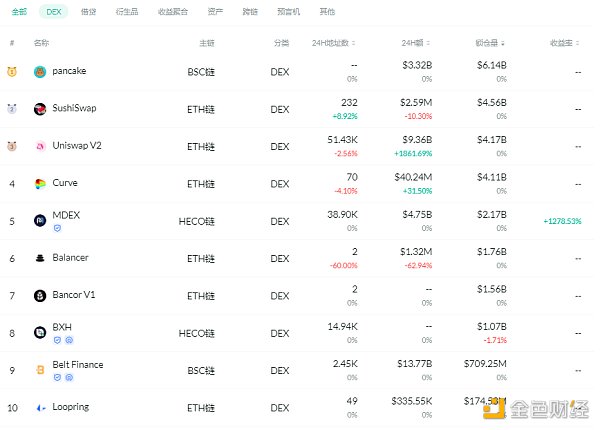Select the DEX category tab

click(54, 12)
